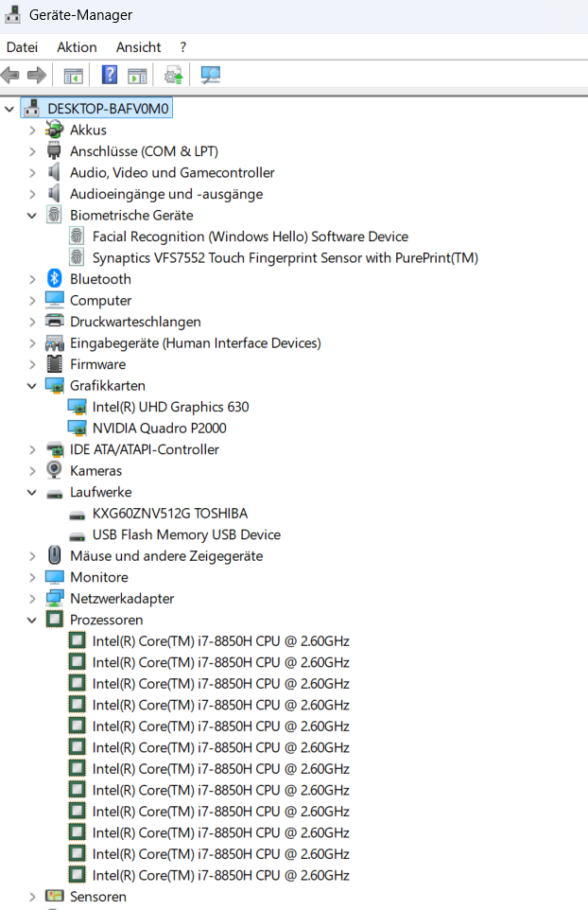Select the Audioeingänge und -ausgänge label
This screenshot has width=588, height=910.
click(x=166, y=194)
